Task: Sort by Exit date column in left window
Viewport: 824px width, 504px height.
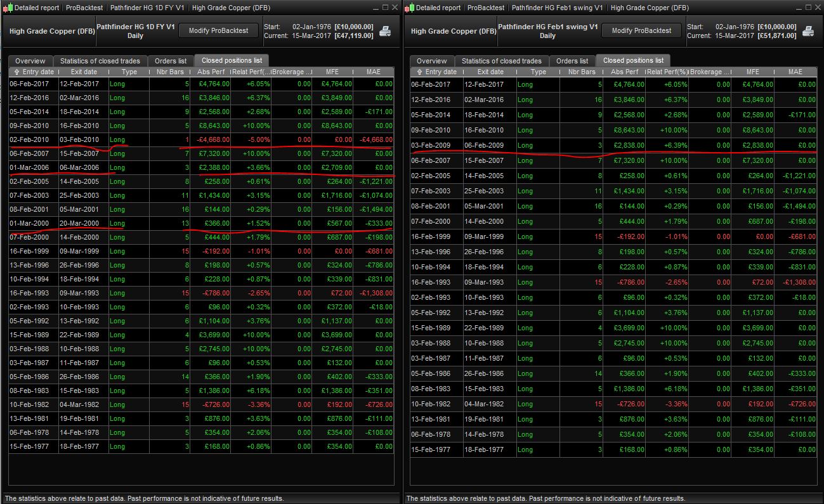Action: point(83,72)
